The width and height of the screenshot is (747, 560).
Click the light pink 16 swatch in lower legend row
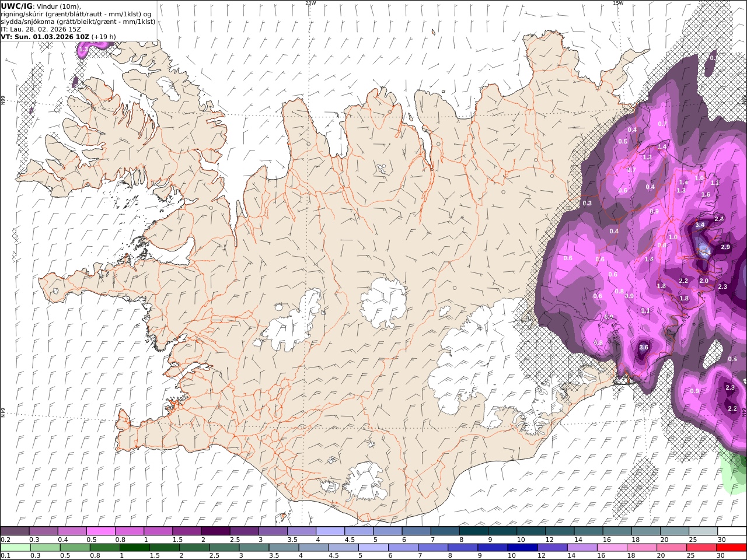[612, 548]
